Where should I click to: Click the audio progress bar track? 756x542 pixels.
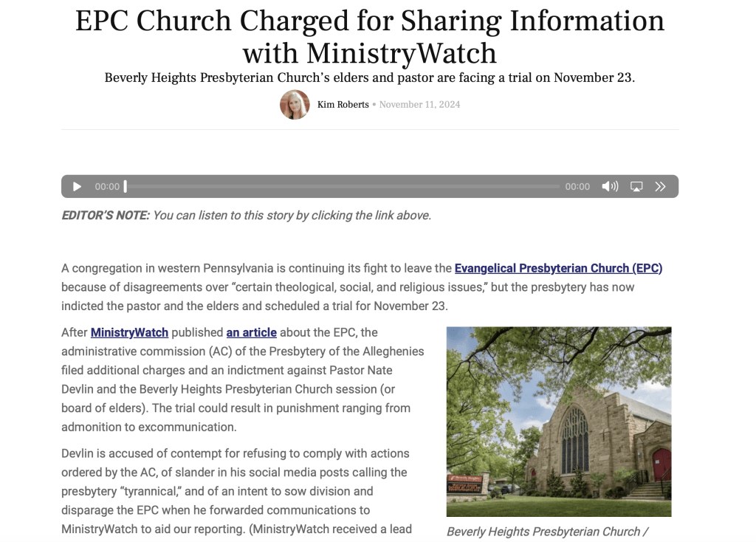[343, 187]
